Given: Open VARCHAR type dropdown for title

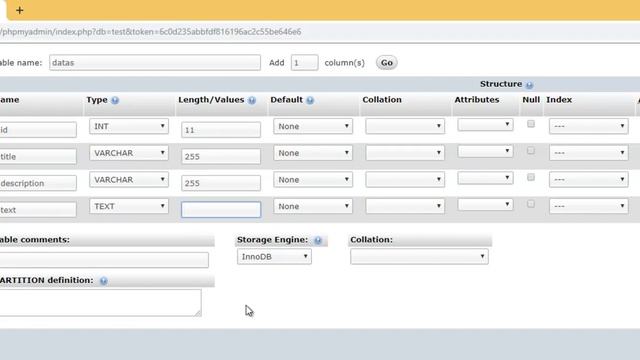Looking at the screenshot, I should (x=129, y=153).
